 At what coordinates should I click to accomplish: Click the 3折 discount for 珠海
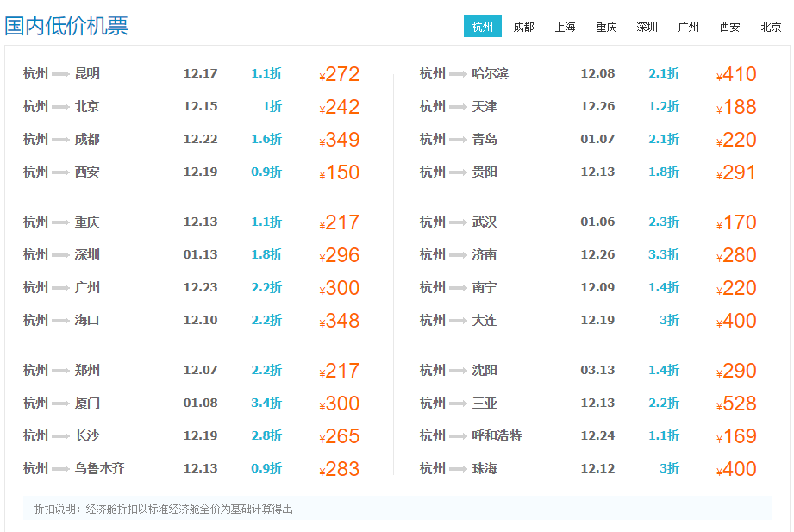coord(670,468)
